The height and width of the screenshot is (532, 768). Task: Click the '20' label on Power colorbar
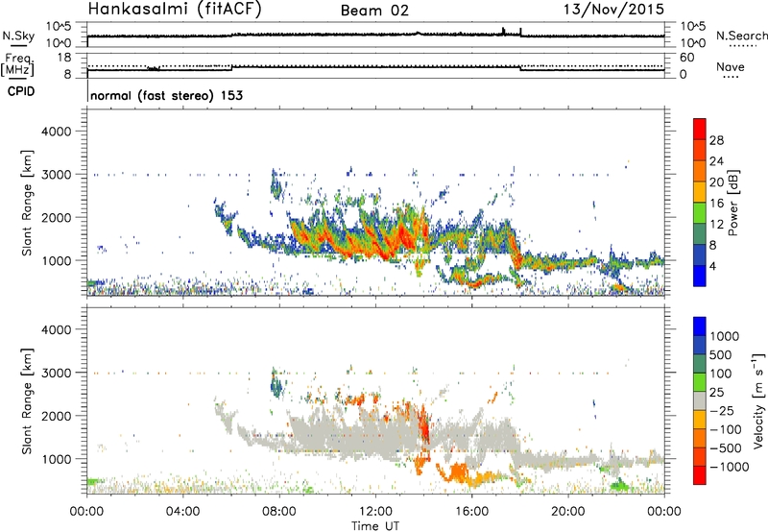click(716, 182)
